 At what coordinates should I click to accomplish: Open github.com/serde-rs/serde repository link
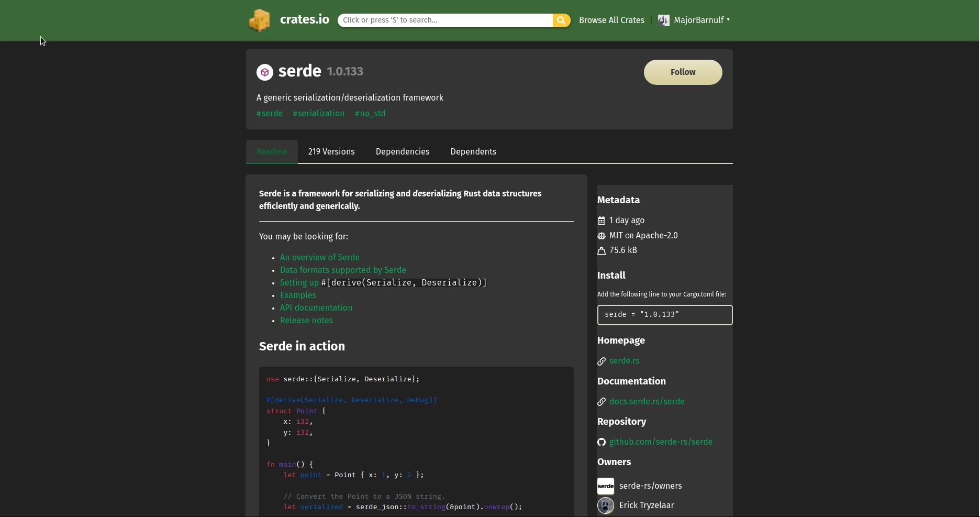pyautogui.click(x=661, y=442)
